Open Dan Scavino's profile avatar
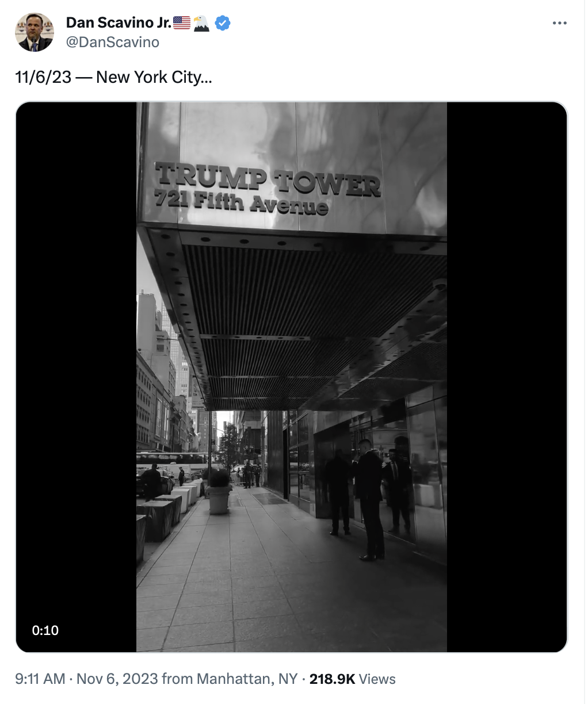 tap(35, 32)
